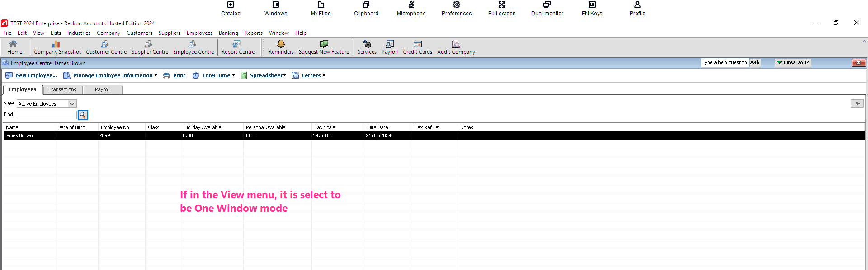Open the Payroll toolbar icon
Viewport: 868px width, 270px height.
pyautogui.click(x=390, y=47)
